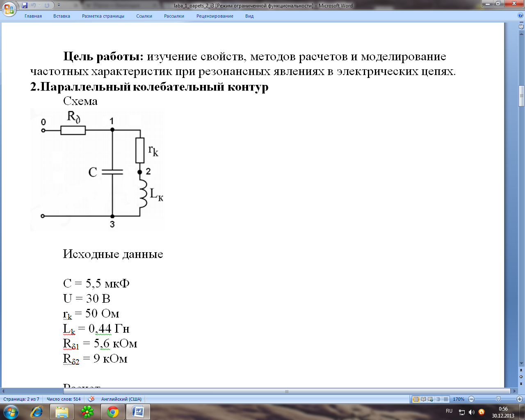Click the vertical scrollbar thumb
Image resolution: width=525 pixels, height=420 pixels.
coord(521,96)
